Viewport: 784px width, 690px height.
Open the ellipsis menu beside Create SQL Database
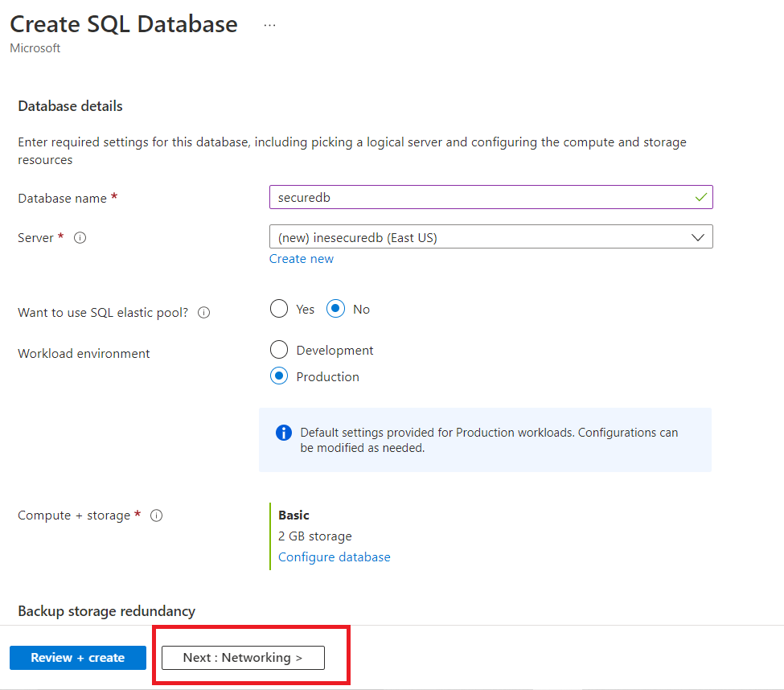269,25
